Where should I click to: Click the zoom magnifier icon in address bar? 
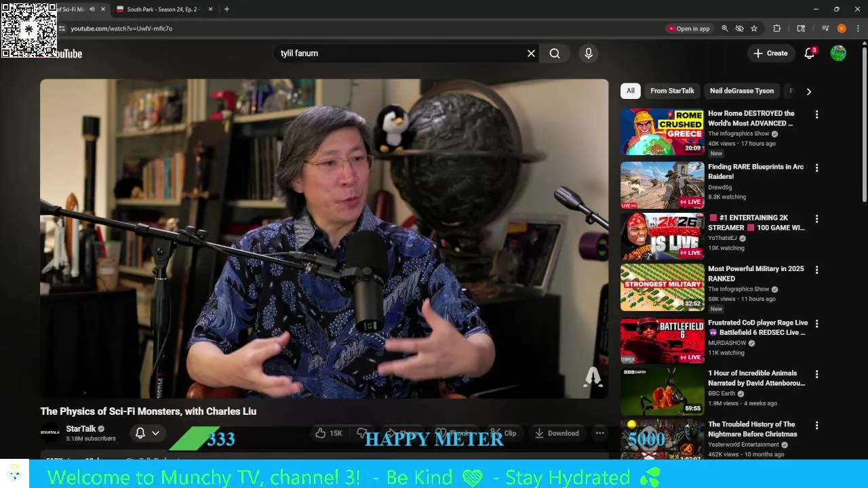point(724,28)
